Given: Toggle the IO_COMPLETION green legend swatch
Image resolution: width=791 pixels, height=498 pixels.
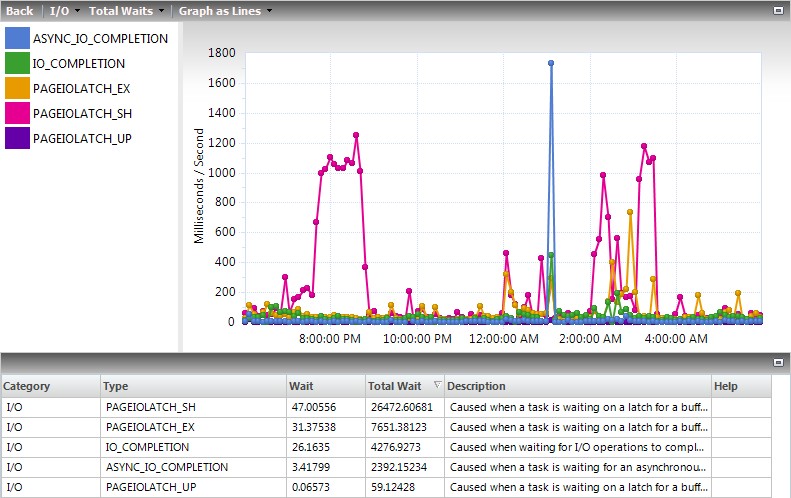Looking at the screenshot, I should (x=17, y=63).
